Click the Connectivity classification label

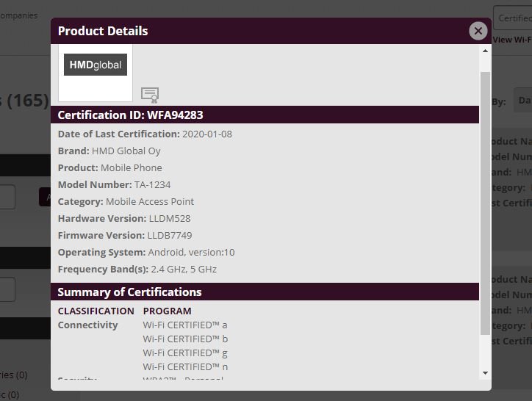tap(88, 325)
